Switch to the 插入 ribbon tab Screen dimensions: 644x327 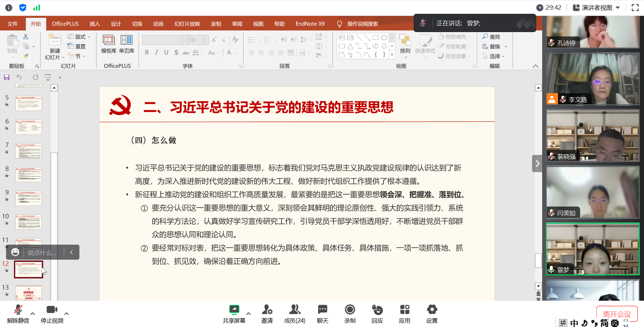[x=94, y=24]
